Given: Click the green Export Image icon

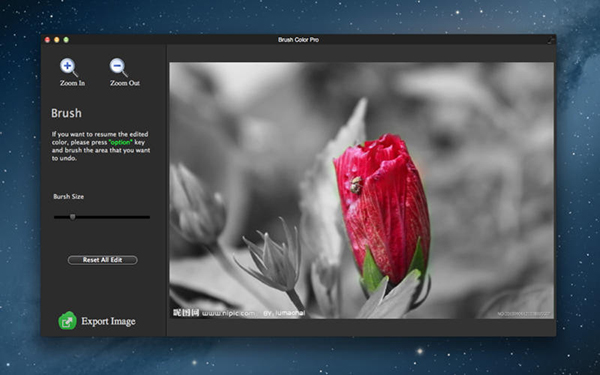Looking at the screenshot, I should click(67, 321).
